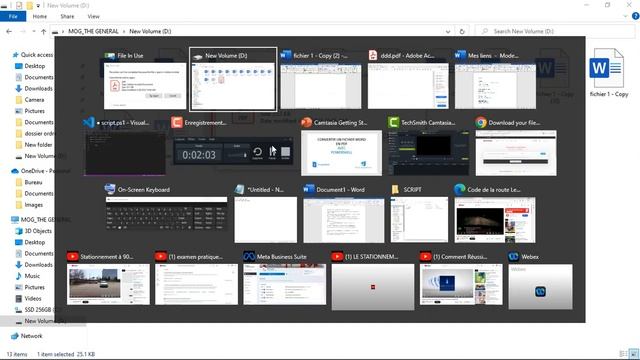The width and height of the screenshot is (640, 360).
Task: Select the Camtasia Getting Started PowerPoint thumbnail
Action: (341, 153)
